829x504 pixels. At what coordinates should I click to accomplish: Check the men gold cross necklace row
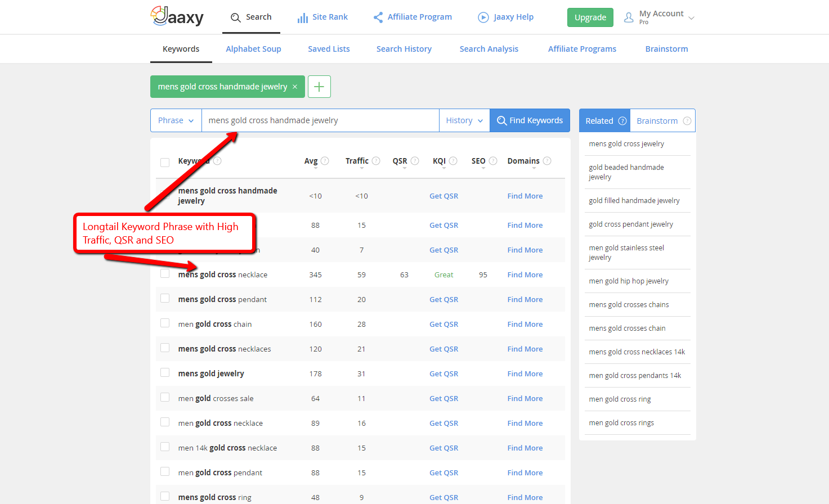(x=165, y=422)
